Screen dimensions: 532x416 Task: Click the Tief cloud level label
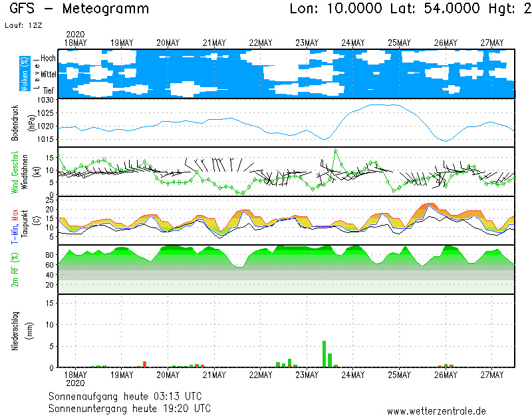[x=48, y=91]
